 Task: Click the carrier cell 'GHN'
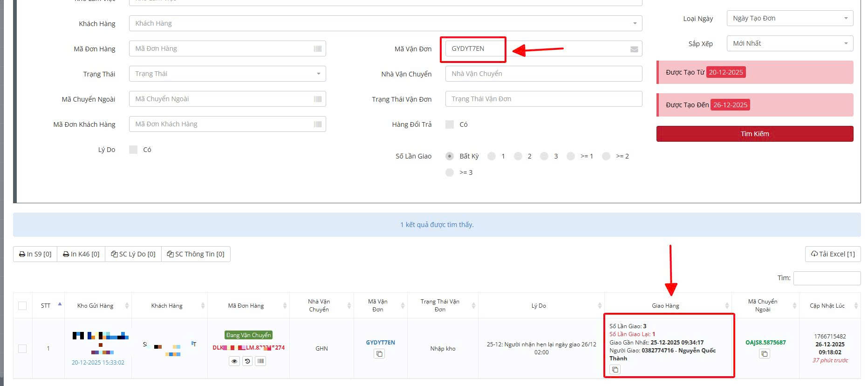click(x=321, y=348)
